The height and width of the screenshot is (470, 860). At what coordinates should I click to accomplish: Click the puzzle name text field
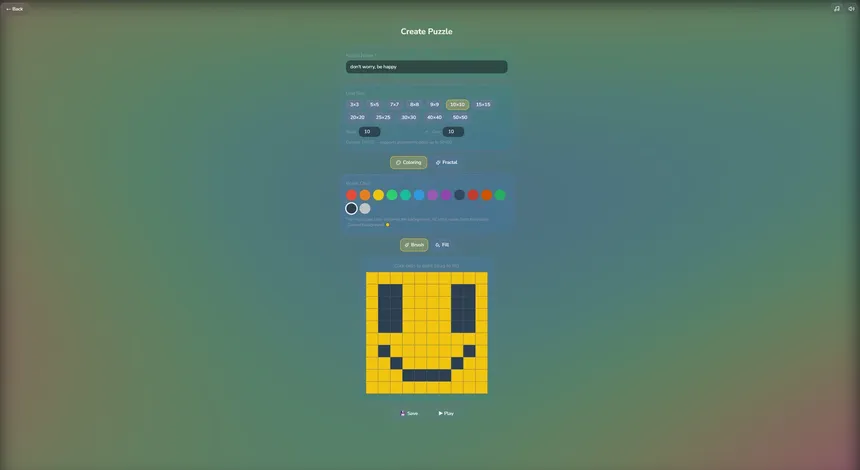[x=426, y=67]
